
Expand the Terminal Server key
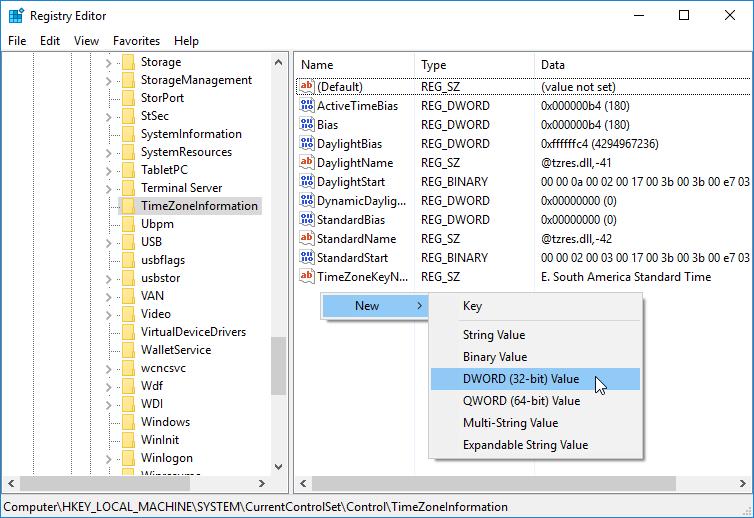(x=109, y=189)
